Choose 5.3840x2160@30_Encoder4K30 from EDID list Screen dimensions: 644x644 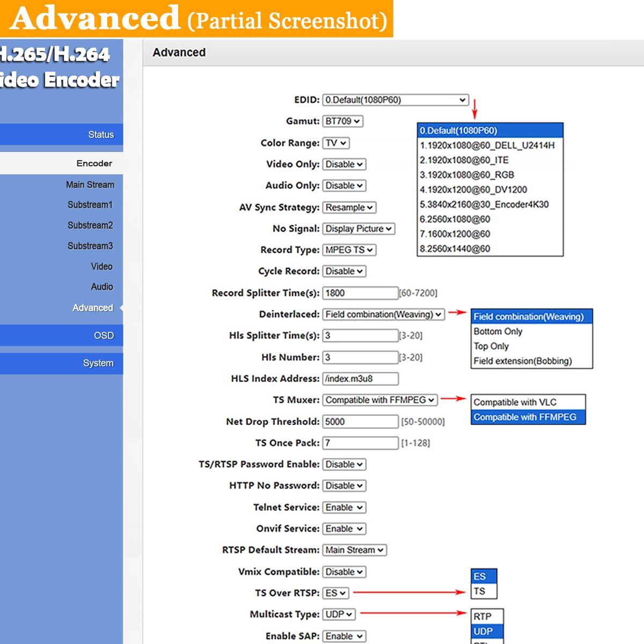(x=484, y=204)
